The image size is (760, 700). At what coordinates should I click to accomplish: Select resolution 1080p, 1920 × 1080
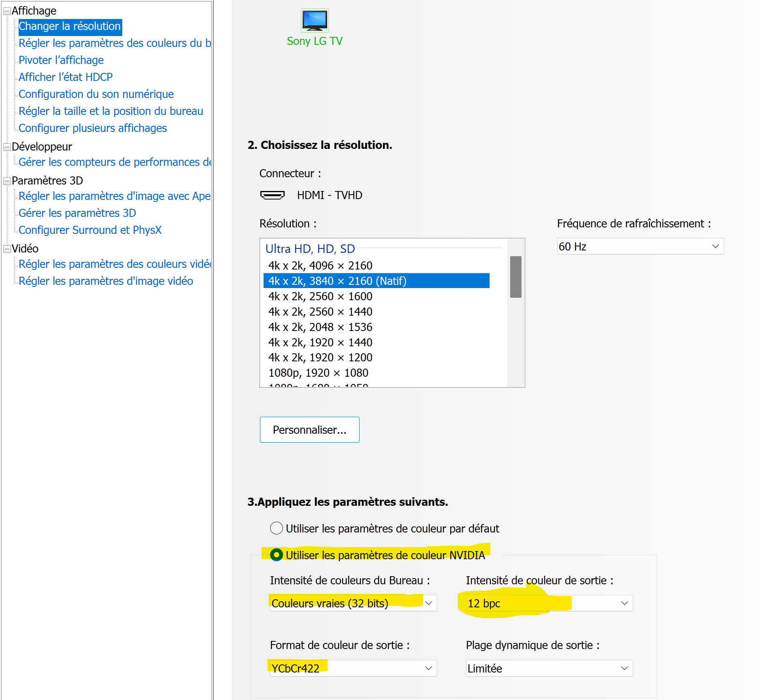[318, 373]
